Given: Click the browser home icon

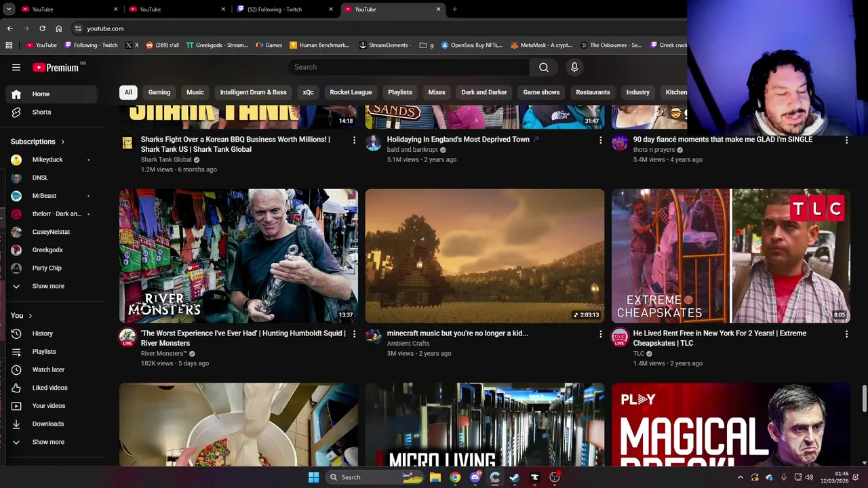Looking at the screenshot, I should pyautogui.click(x=59, y=28).
